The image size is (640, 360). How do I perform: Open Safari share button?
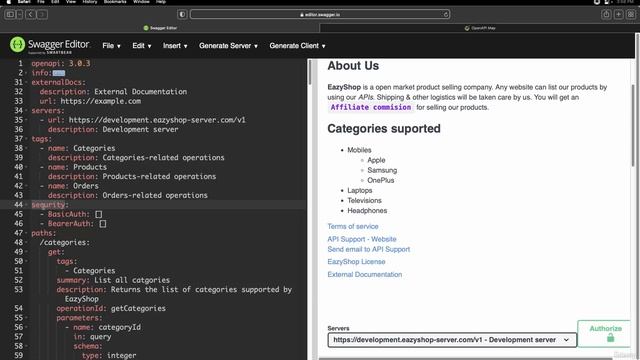coord(606,15)
